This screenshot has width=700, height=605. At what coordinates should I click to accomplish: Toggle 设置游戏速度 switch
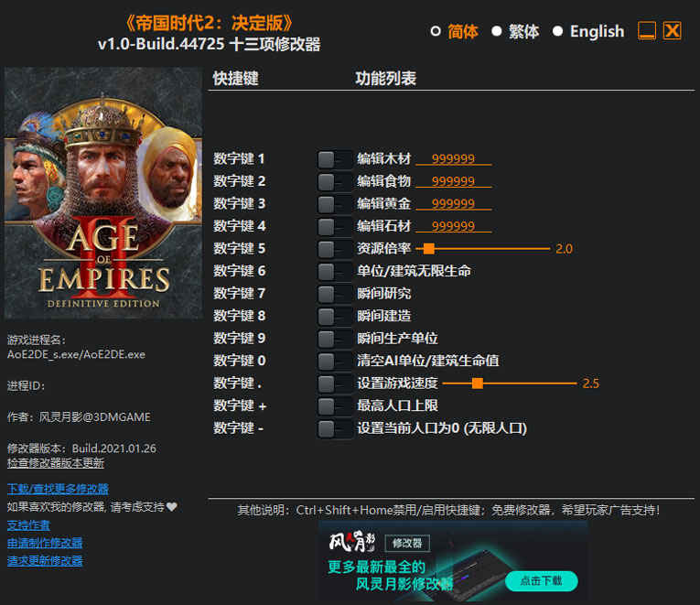334,384
